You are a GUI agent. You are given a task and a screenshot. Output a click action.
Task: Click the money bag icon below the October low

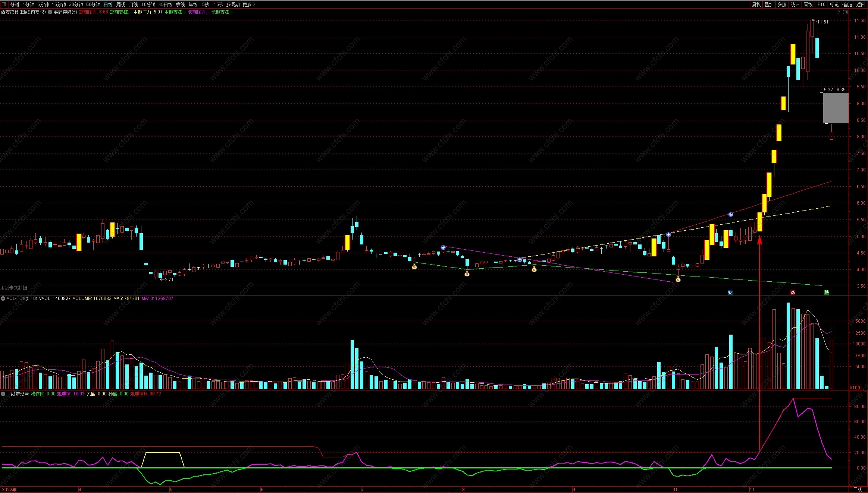678,279
